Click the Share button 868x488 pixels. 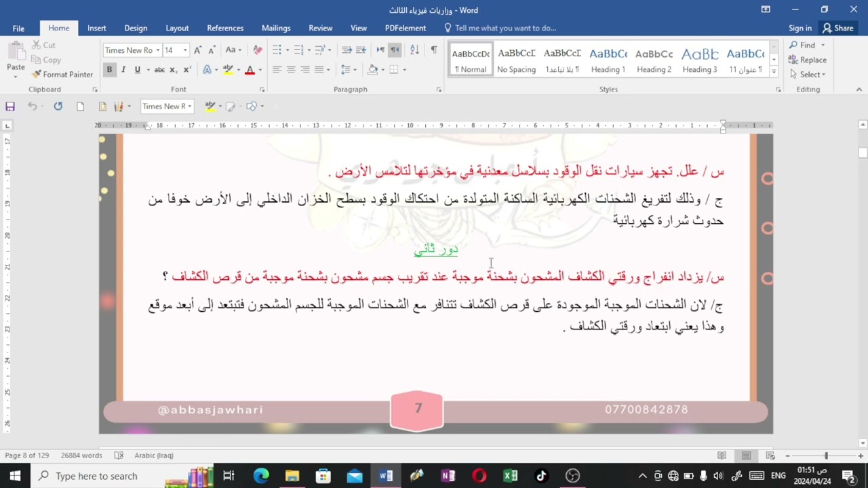coord(838,28)
